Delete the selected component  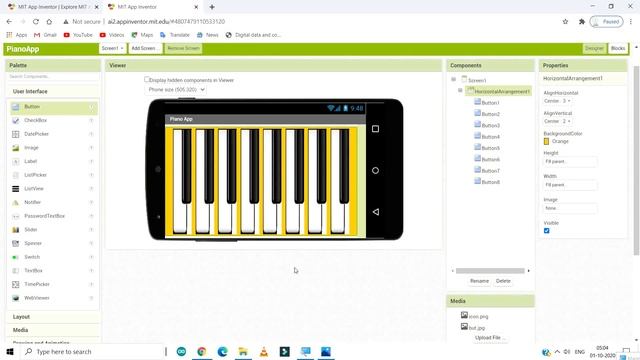click(x=503, y=281)
